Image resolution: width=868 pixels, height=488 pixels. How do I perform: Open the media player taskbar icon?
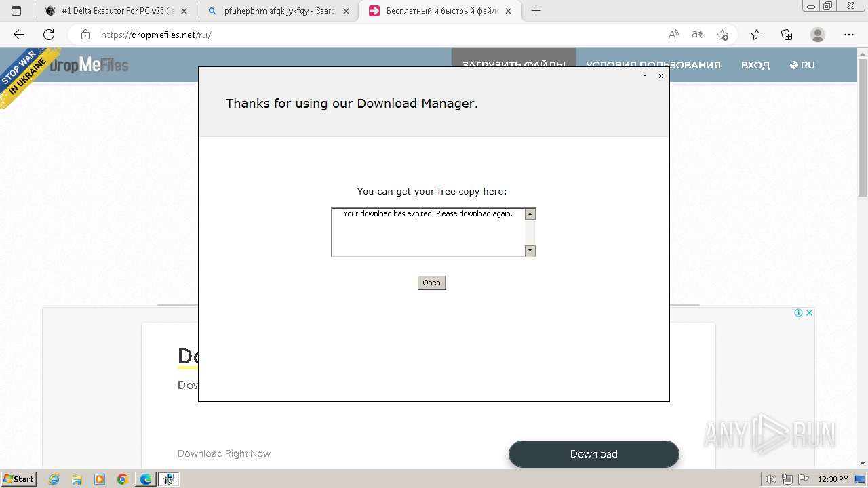(x=100, y=479)
